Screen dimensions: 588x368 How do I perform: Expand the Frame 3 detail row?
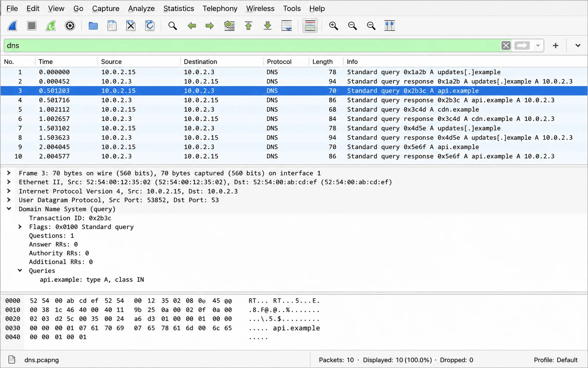point(9,173)
